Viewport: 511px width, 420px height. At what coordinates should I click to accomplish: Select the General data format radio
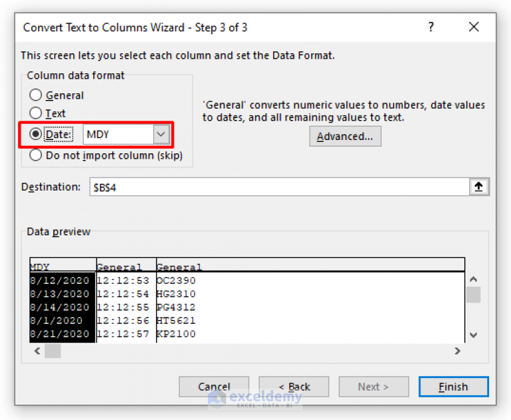[x=35, y=95]
